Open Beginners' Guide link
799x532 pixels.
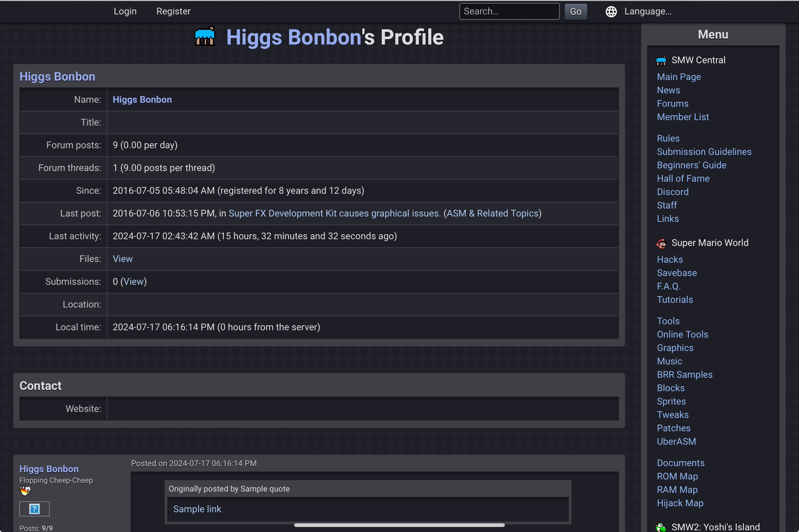pos(692,165)
